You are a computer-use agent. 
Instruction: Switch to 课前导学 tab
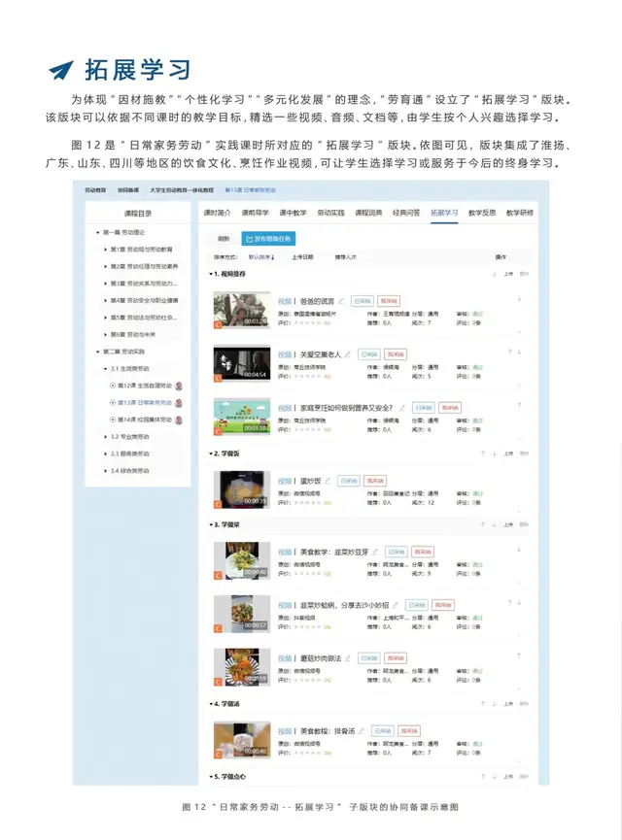255,213
